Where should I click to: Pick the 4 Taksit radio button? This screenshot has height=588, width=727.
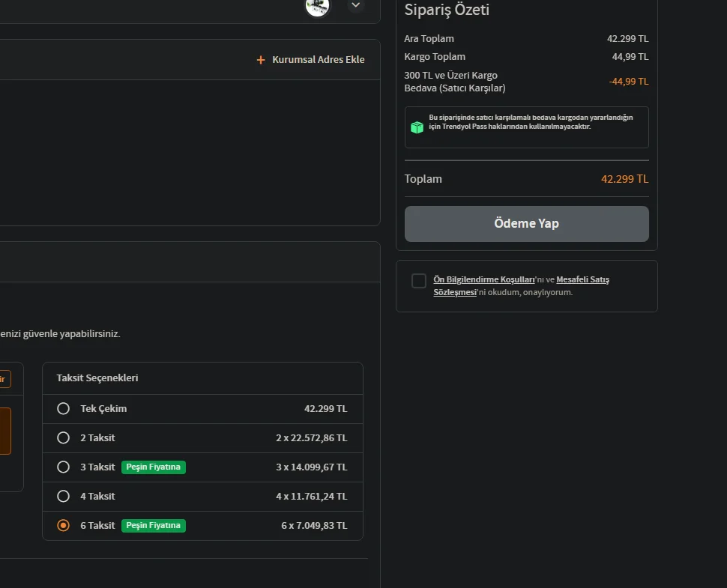tap(64, 496)
